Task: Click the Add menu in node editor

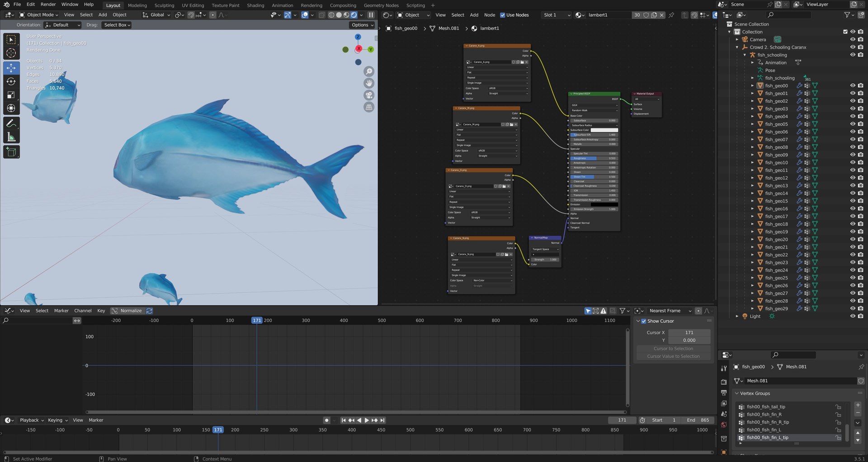Action: 474,15
